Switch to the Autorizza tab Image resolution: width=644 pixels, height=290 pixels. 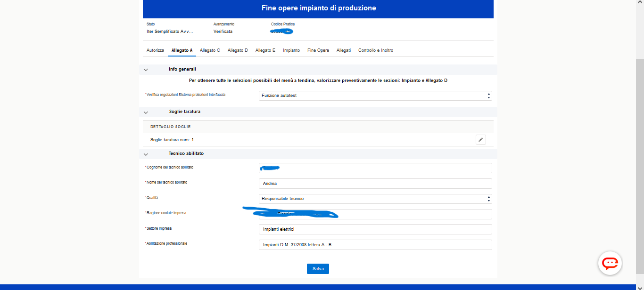pos(155,50)
